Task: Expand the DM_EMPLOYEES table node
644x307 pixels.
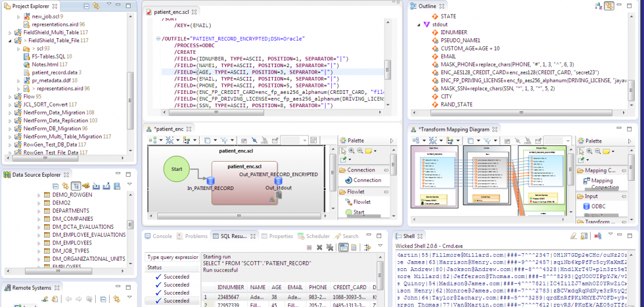Action: click(39, 243)
